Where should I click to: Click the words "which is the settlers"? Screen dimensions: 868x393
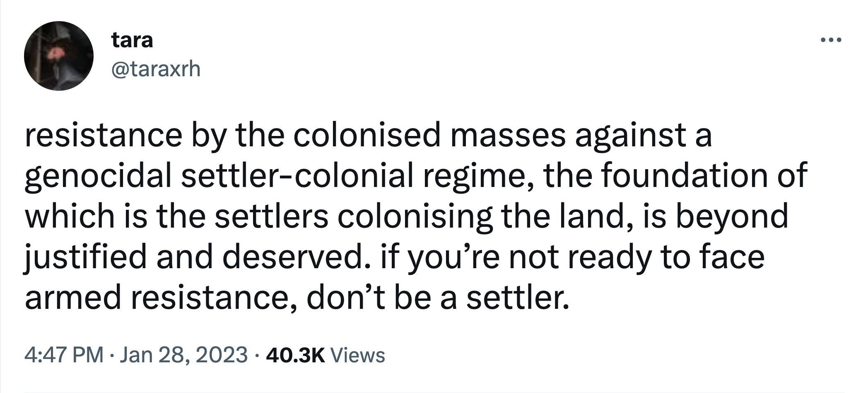pyautogui.click(x=176, y=216)
